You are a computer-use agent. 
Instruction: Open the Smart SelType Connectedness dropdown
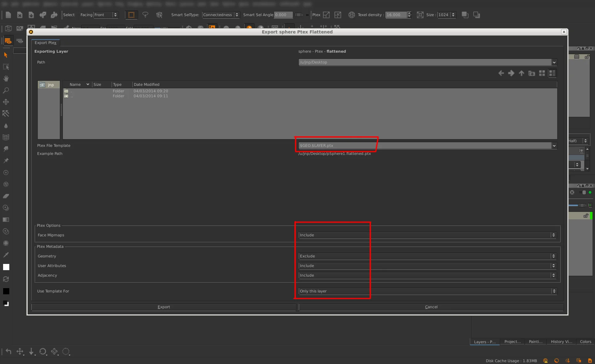(221, 15)
